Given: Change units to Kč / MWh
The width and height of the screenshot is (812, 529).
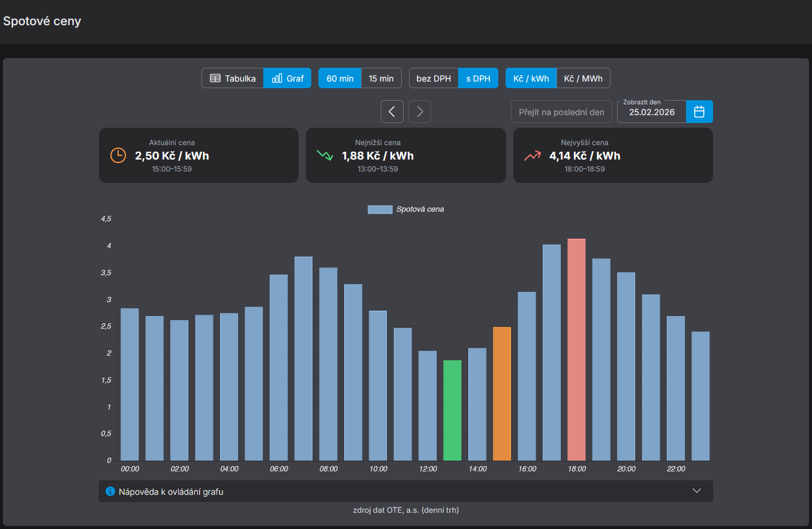Looking at the screenshot, I should [583, 79].
